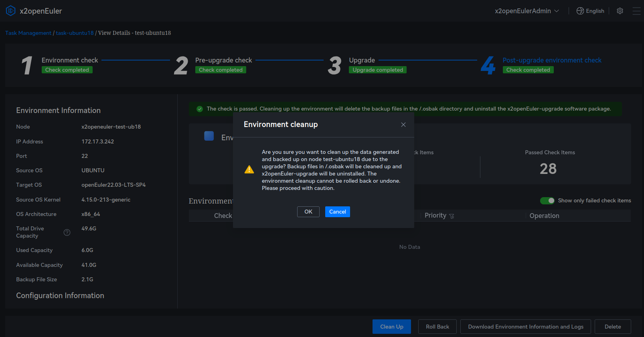Toggle Show only failed check items
This screenshot has height=337, width=644.
(547, 200)
